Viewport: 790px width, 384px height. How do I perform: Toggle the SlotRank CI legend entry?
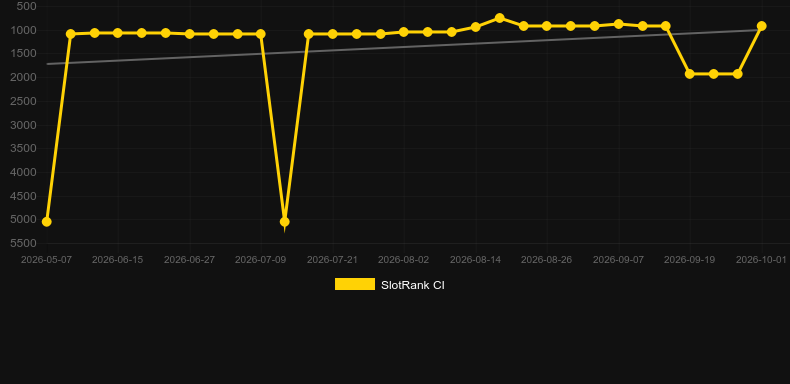click(x=389, y=285)
